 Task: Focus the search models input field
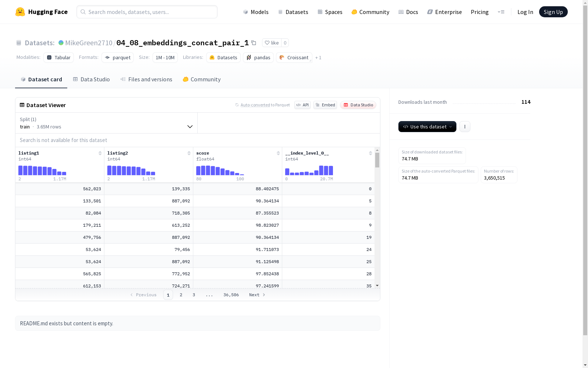[147, 12]
